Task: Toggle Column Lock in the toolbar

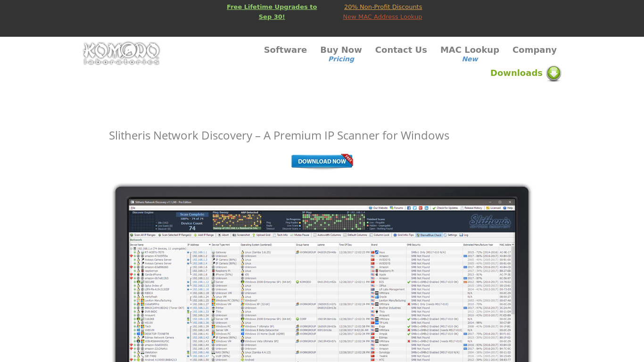Action: coord(380,235)
